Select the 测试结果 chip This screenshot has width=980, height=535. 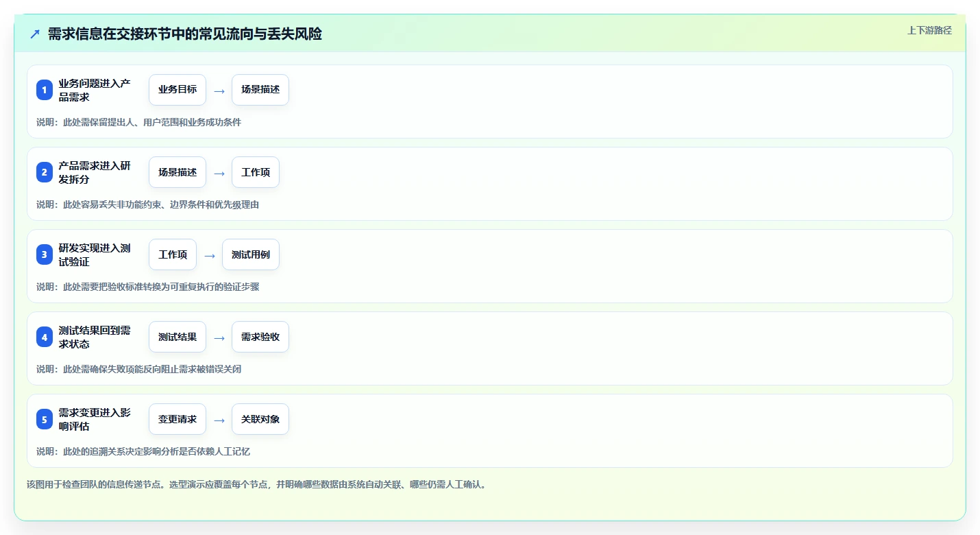tap(177, 337)
